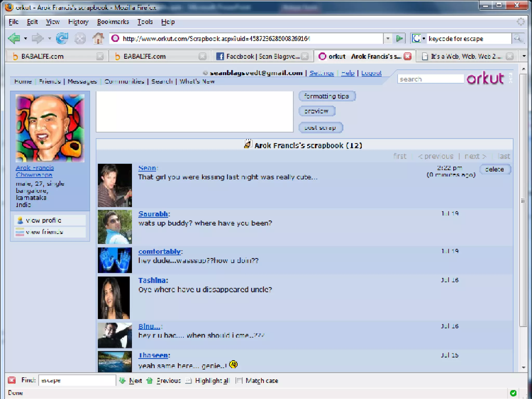Click the green Go arrow button
This screenshot has width=532, height=399.
[x=400, y=39]
